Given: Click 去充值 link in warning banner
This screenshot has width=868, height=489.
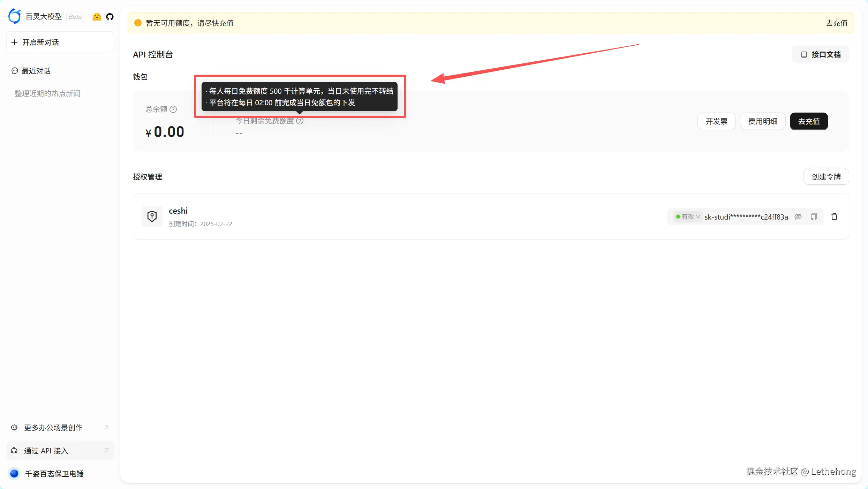Looking at the screenshot, I should [836, 23].
